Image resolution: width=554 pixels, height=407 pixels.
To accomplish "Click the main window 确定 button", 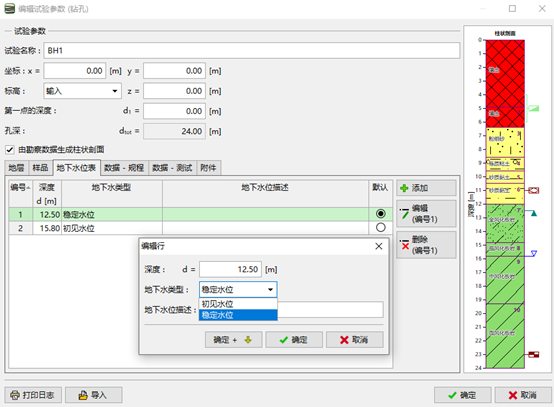I will click(x=462, y=395).
